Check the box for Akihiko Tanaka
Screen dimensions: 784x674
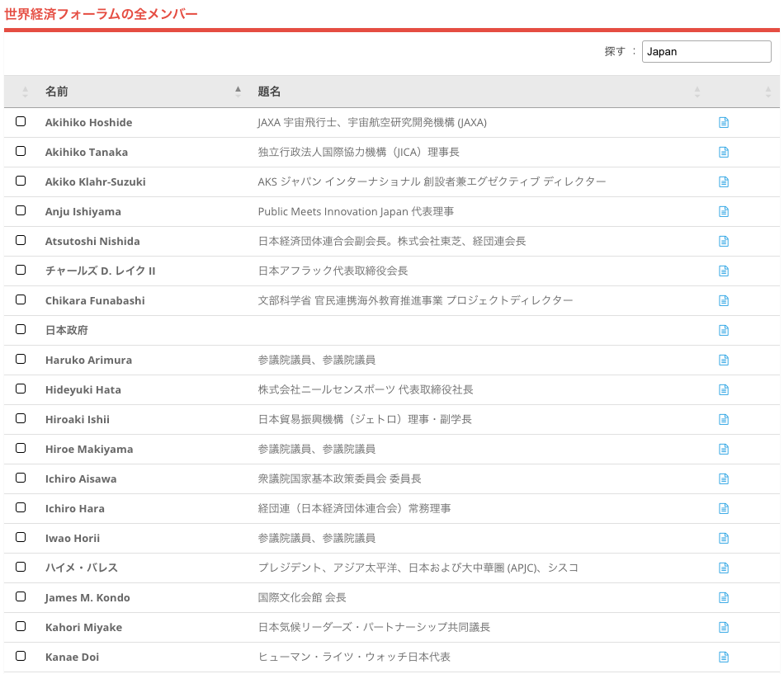[x=21, y=151]
